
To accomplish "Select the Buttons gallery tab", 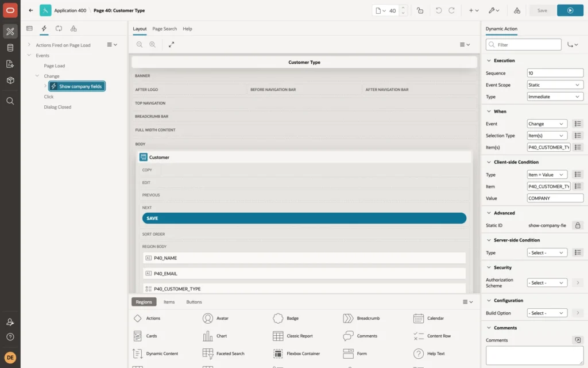I will coord(194,302).
